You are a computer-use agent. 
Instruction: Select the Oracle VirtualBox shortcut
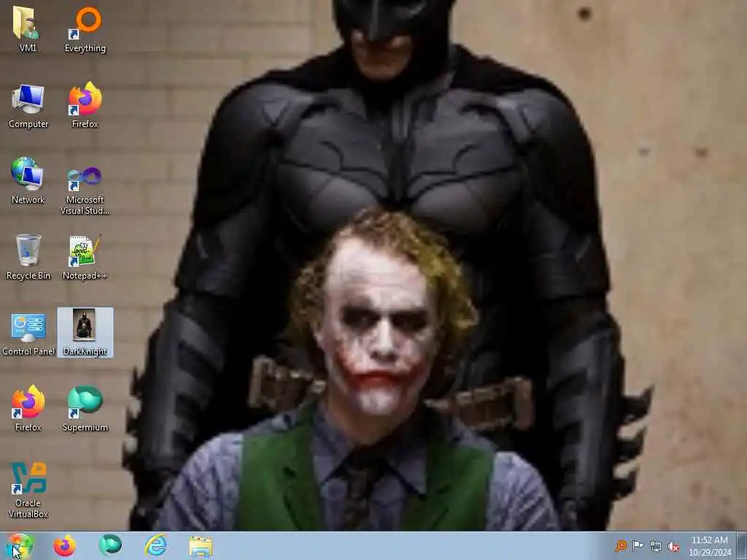coord(28,491)
